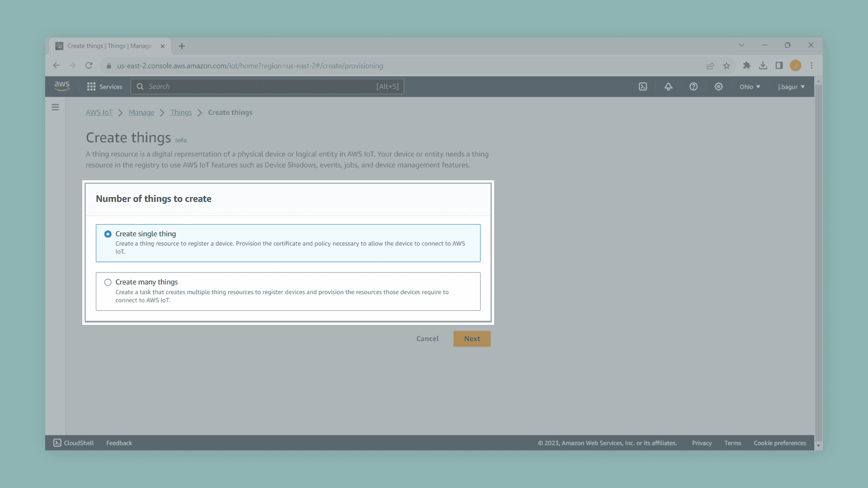Click the Create things breadcrumb text
868x488 pixels.
pos(230,113)
